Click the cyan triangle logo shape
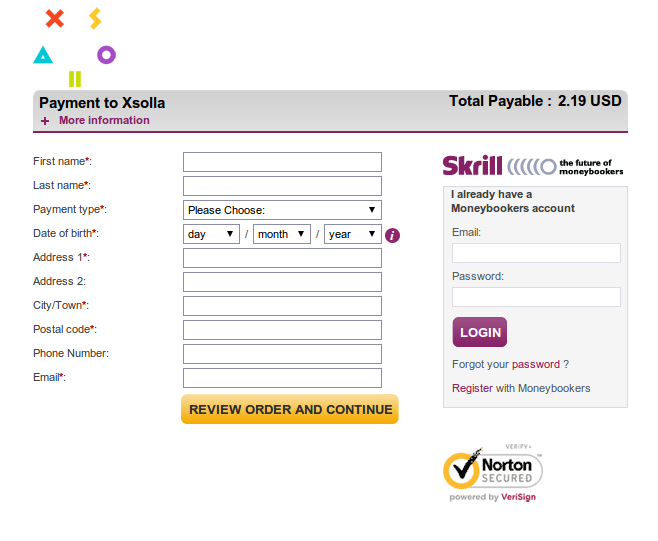658x541 pixels. coord(43,55)
